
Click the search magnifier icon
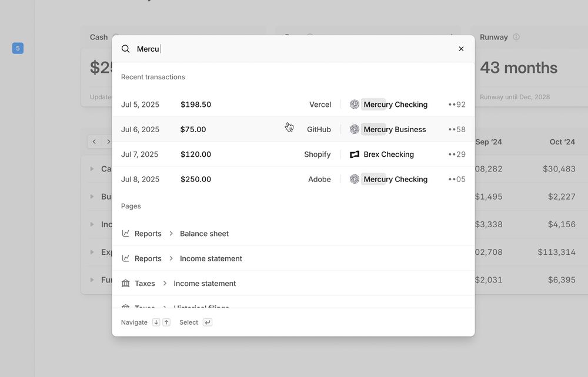[126, 49]
